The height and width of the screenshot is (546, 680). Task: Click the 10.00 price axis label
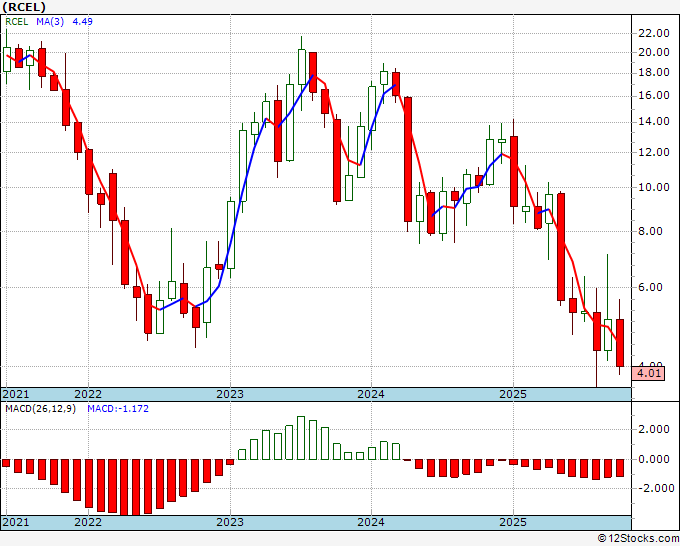[654, 187]
